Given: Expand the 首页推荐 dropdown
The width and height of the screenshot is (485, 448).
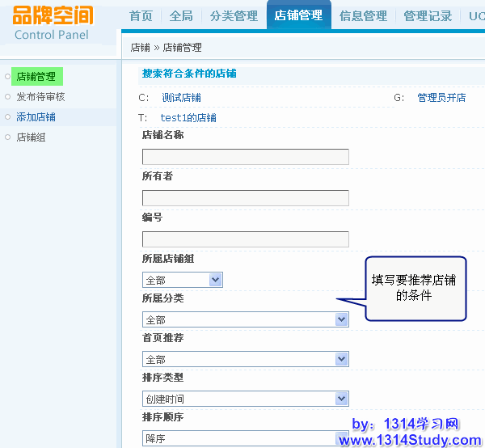Looking at the screenshot, I should 245,358.
